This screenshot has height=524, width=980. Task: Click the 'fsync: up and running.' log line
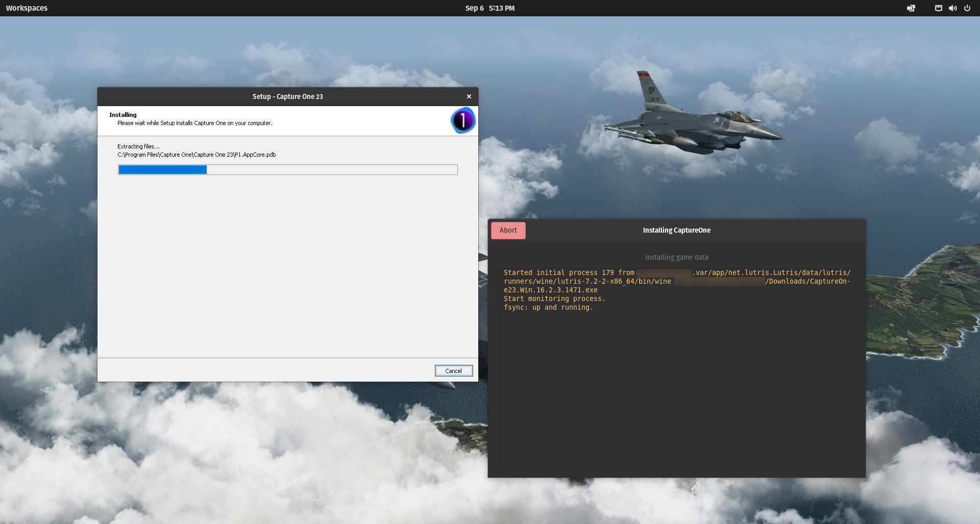(548, 308)
